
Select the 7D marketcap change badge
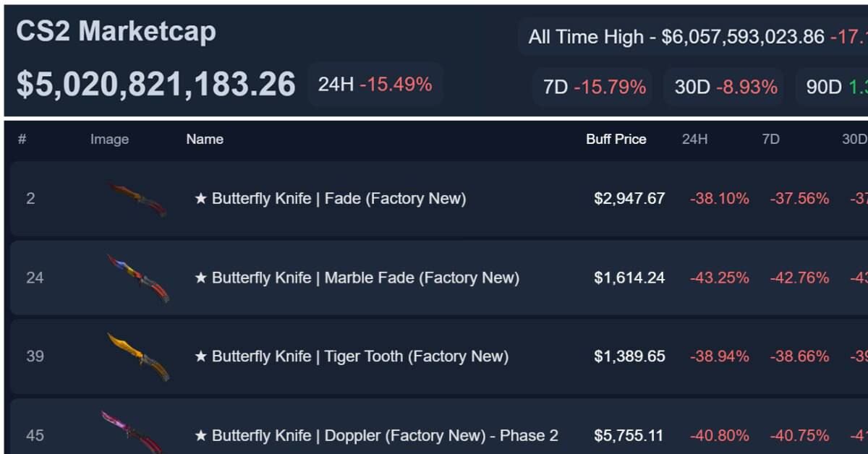(594, 87)
